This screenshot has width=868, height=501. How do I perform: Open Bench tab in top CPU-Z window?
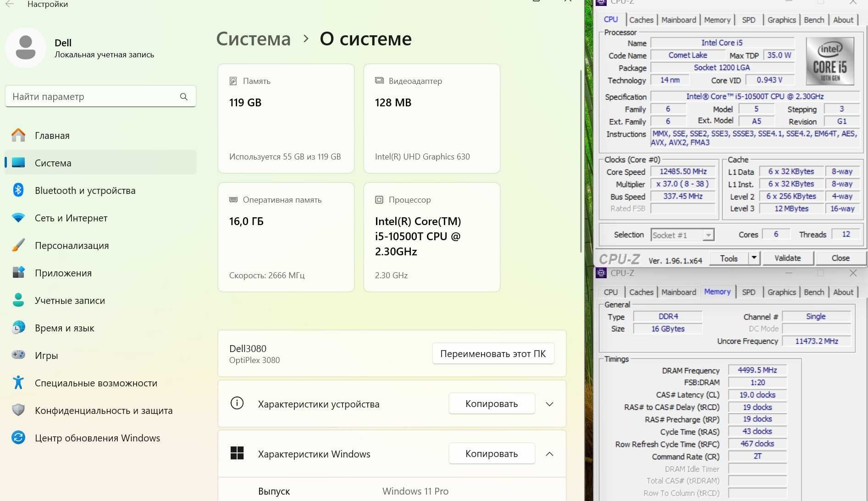[x=814, y=20]
